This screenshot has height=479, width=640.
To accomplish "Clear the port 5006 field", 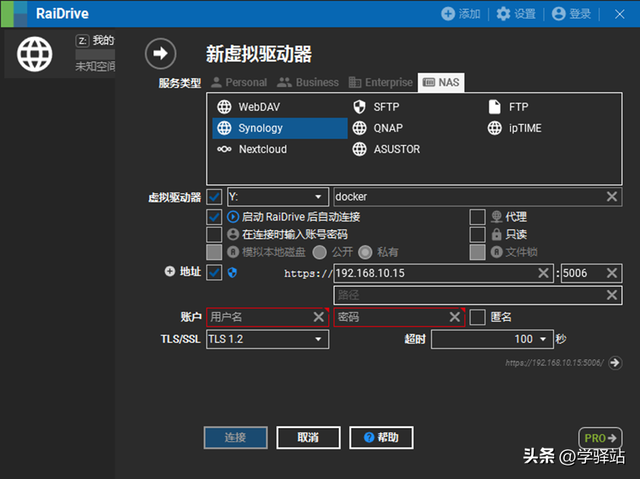I will click(x=611, y=273).
